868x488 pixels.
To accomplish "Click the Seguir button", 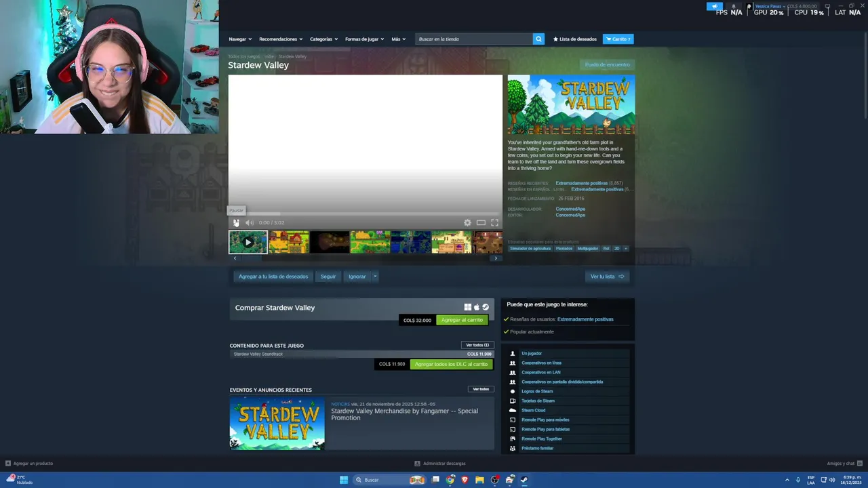I will (328, 277).
